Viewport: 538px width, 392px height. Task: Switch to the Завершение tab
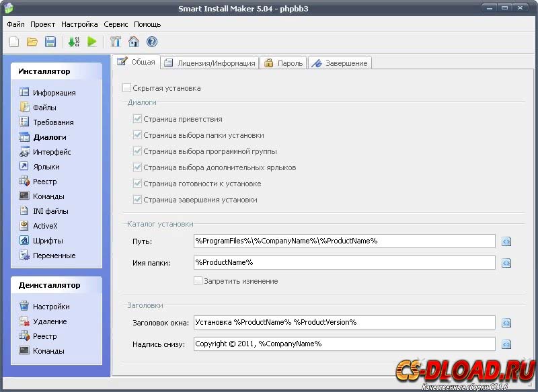pyautogui.click(x=340, y=63)
